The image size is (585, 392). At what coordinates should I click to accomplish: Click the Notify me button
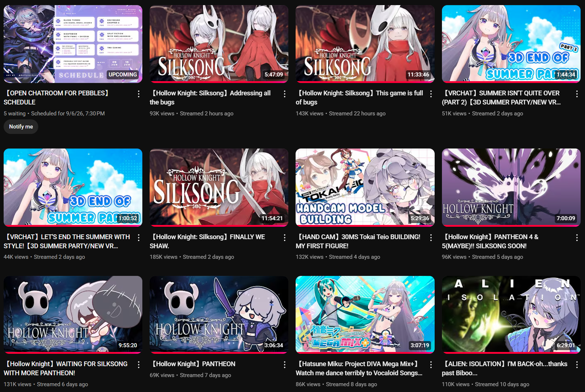[21, 127]
